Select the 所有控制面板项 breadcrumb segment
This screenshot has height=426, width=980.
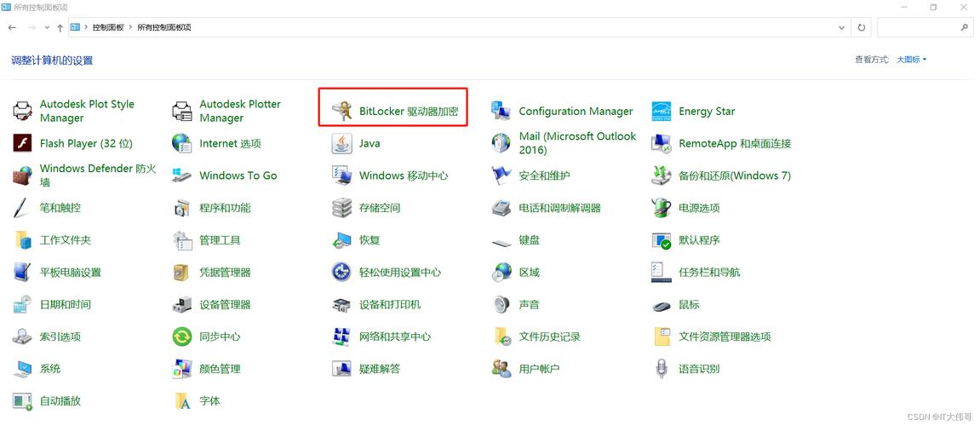tap(164, 27)
